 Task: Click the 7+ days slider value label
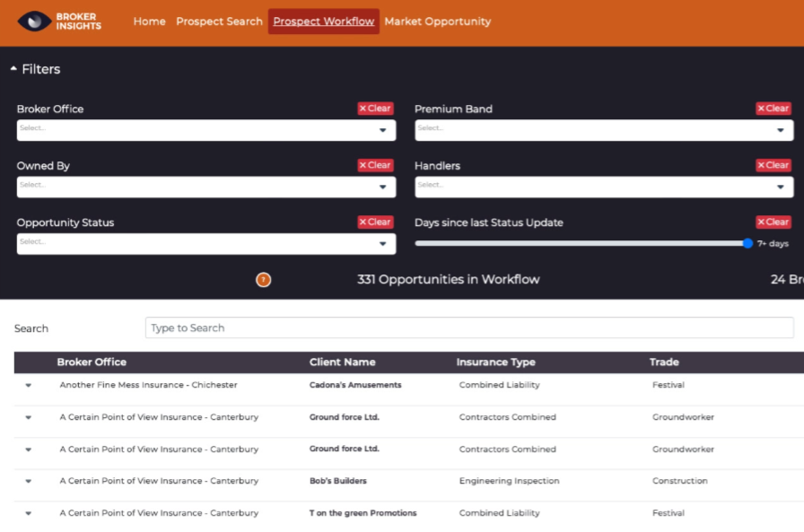tap(773, 243)
